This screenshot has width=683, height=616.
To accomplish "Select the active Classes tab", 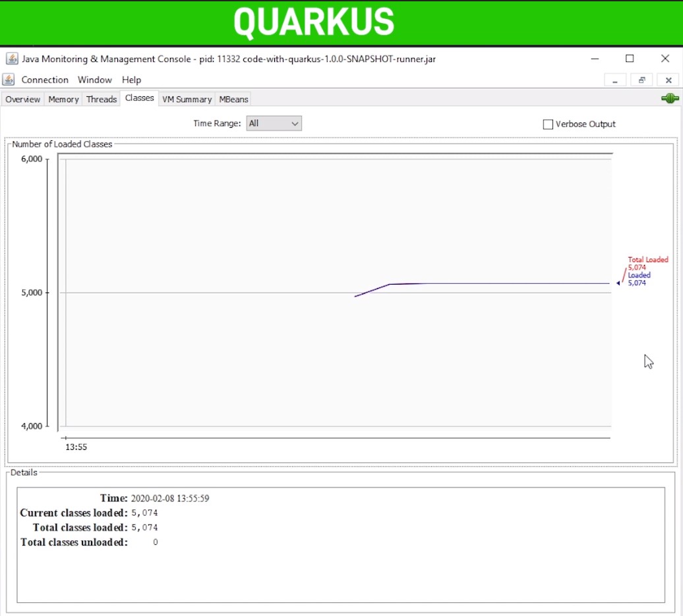I will 139,98.
